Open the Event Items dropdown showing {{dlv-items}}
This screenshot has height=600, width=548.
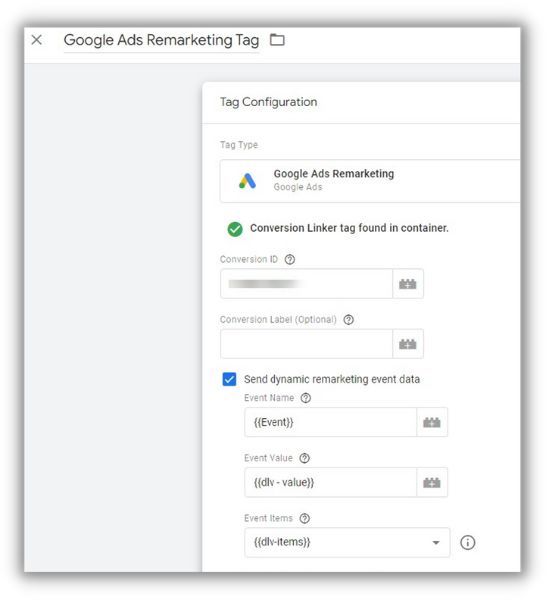[347, 542]
